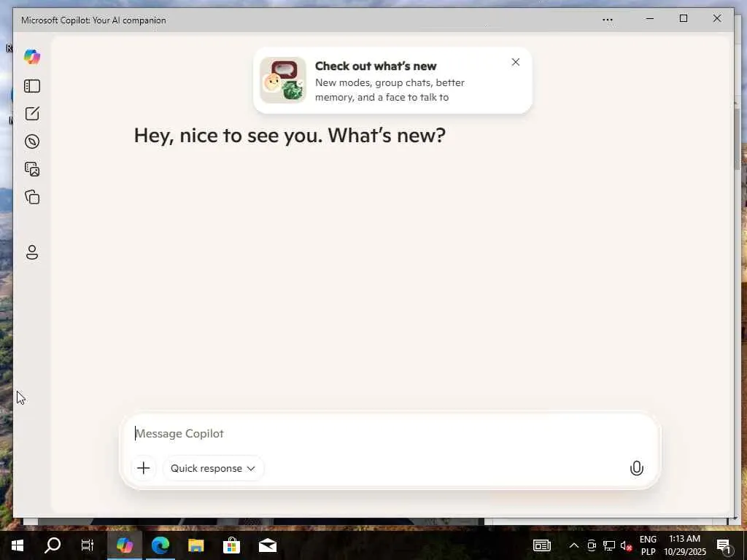The height and width of the screenshot is (560, 747).
Task: Click Copilot icon in the taskbar
Action: coord(124,545)
